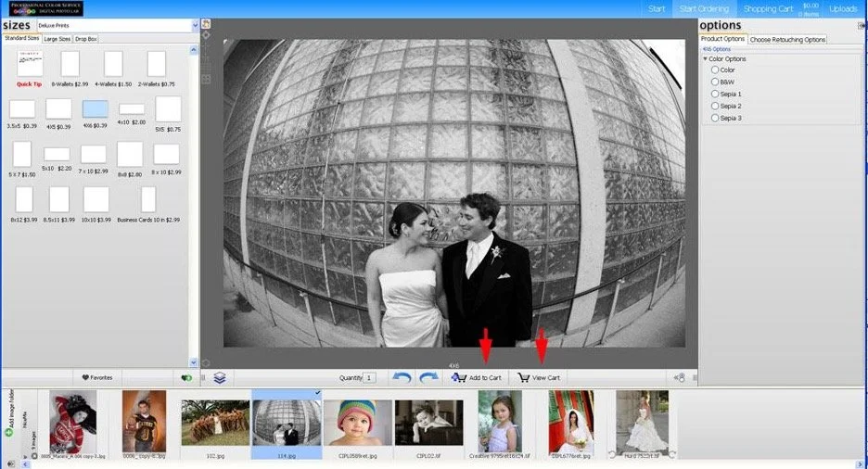The image size is (868, 469).
Task: Select the Creative 9795ret16x24.tif thumbnail
Action: (500, 422)
